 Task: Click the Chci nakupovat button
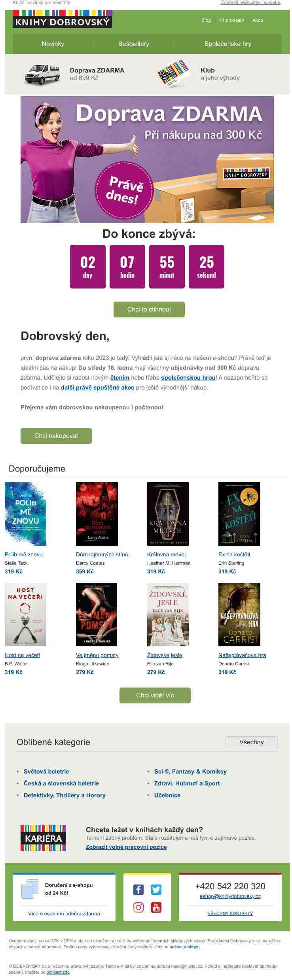[x=56, y=436]
